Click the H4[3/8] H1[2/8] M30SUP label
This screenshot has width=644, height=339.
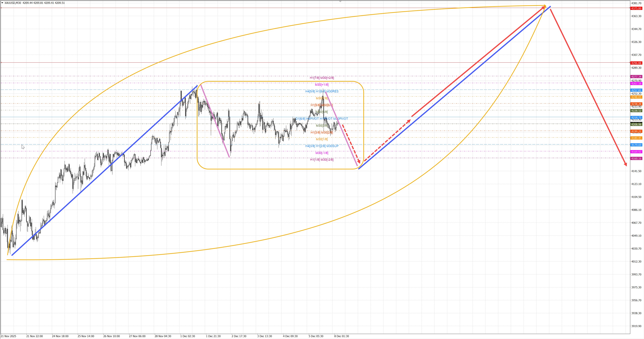322,146
